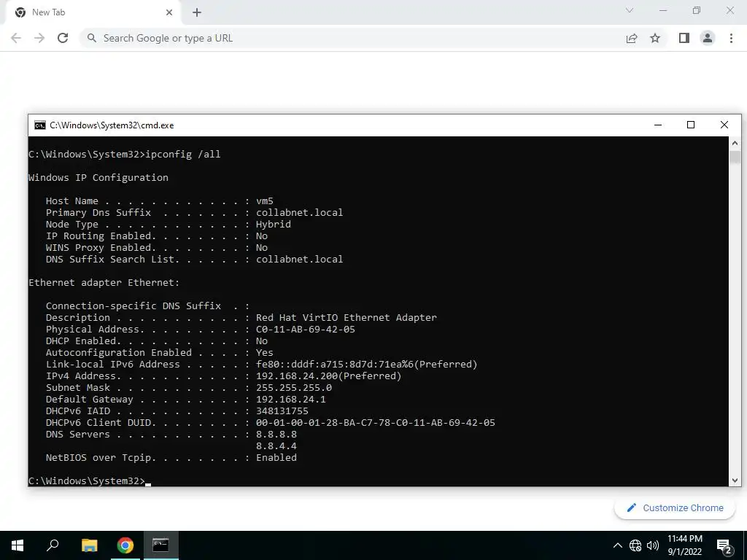Screen dimensions: 747x560
Task: Close the cmd.exe window
Action: (724, 125)
